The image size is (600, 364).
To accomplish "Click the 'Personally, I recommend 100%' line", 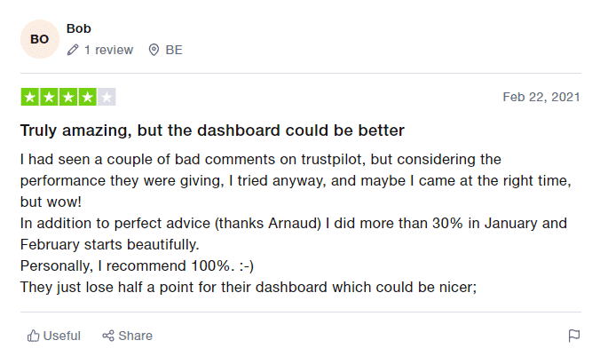I will coord(137,265).
